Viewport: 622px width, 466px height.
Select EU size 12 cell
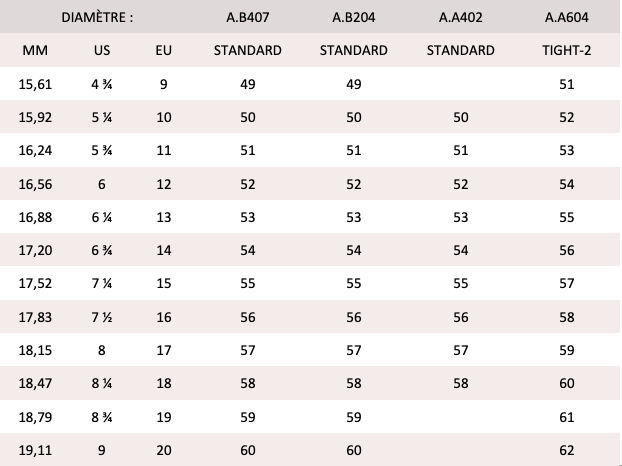pos(164,184)
